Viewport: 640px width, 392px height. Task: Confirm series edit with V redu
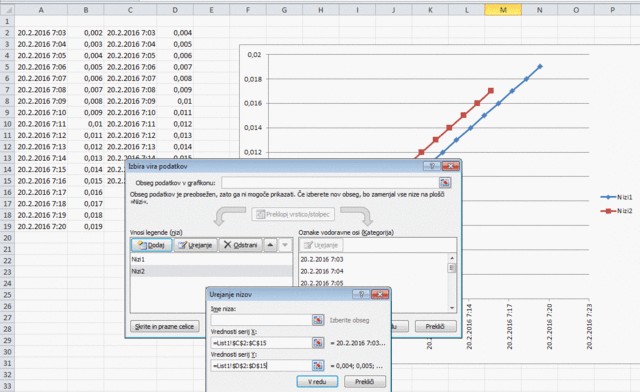click(x=317, y=382)
